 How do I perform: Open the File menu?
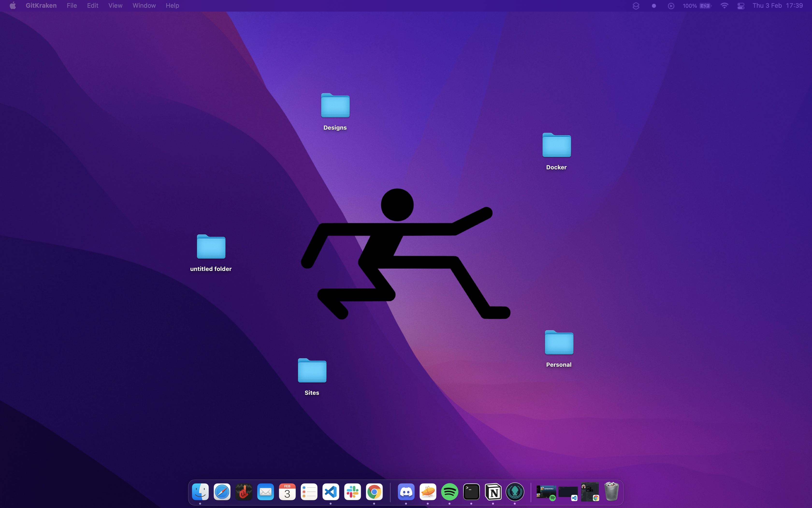tap(72, 6)
